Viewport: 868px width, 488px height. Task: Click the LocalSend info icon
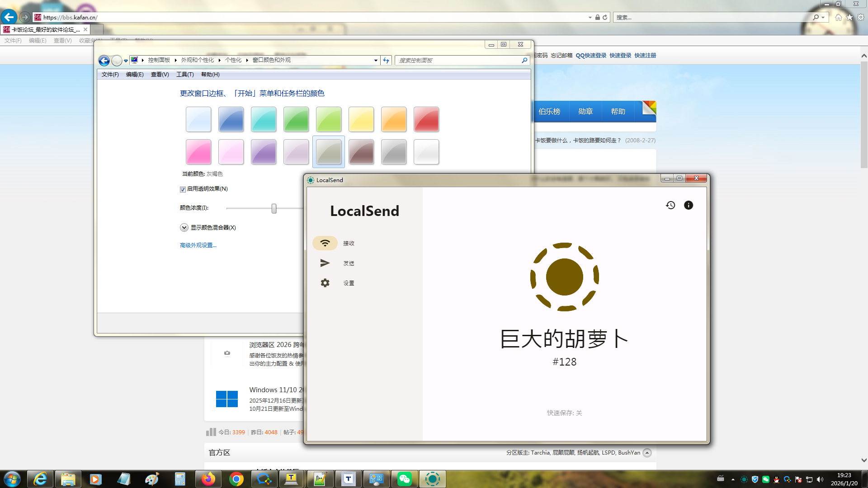pos(688,205)
